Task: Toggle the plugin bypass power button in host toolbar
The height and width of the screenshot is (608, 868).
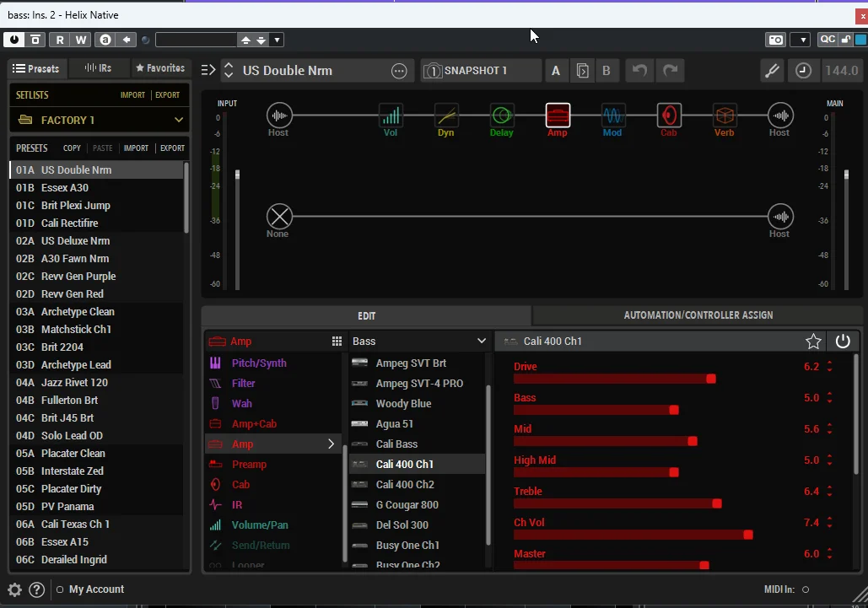Action: tap(13, 40)
